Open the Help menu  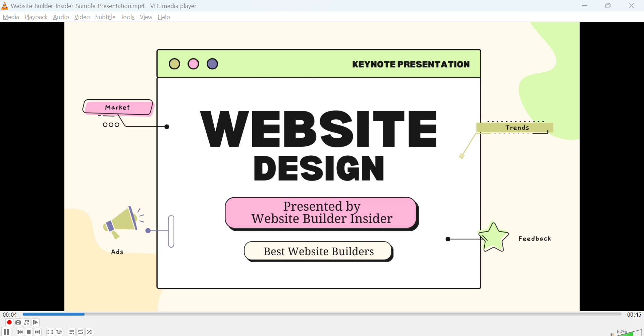coord(164,17)
